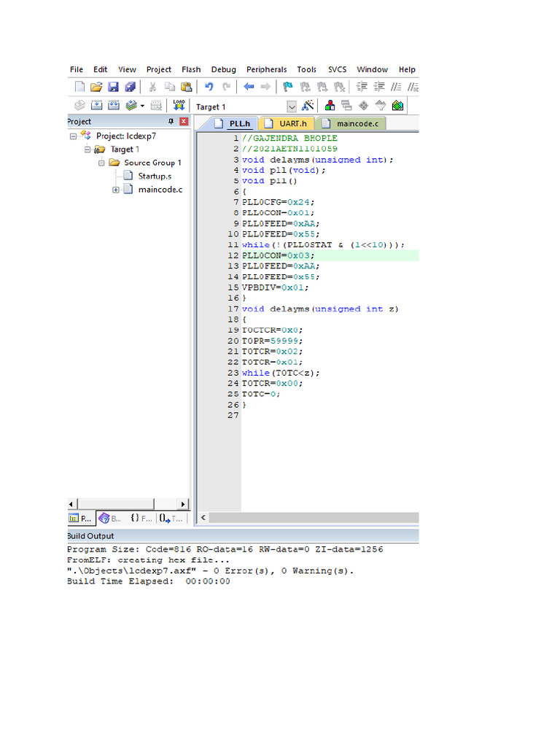The height and width of the screenshot is (747, 560).
Task: Click the Download LOAD to flash icon
Action: coord(179,106)
